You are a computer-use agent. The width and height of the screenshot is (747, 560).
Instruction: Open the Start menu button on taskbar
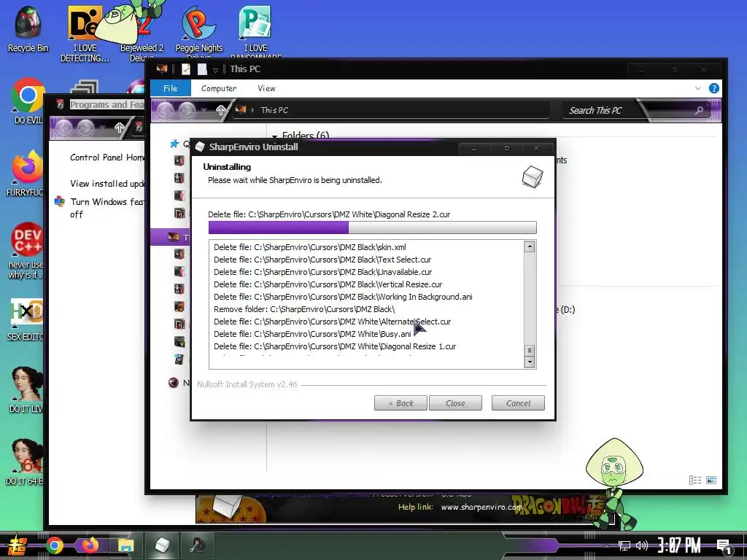point(18,545)
